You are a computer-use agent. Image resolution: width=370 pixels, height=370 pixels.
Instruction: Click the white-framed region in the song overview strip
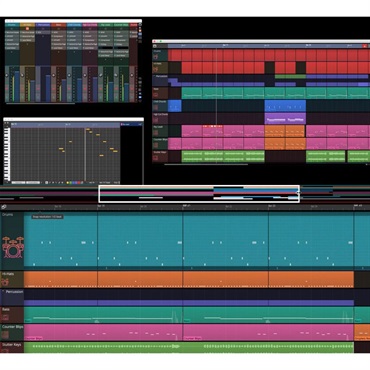(199, 194)
